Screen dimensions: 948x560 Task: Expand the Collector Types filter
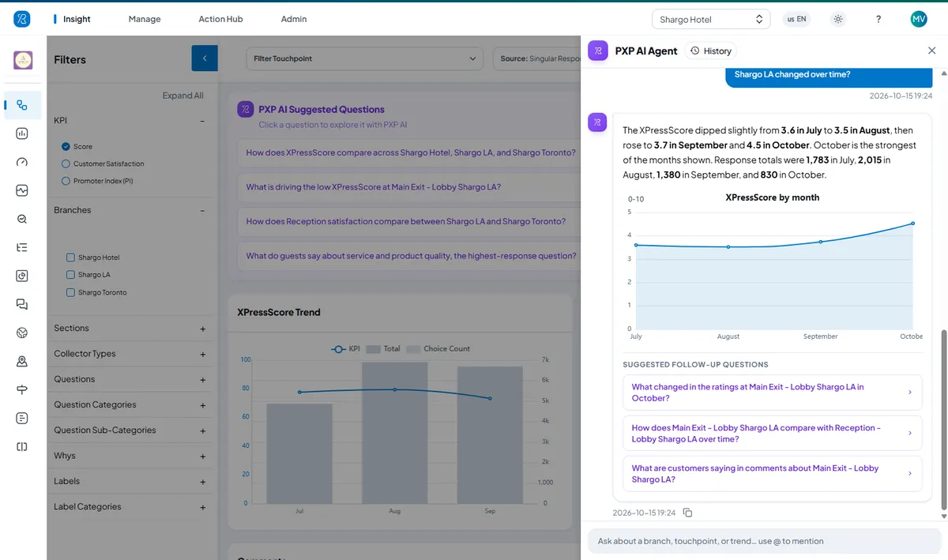pos(203,355)
